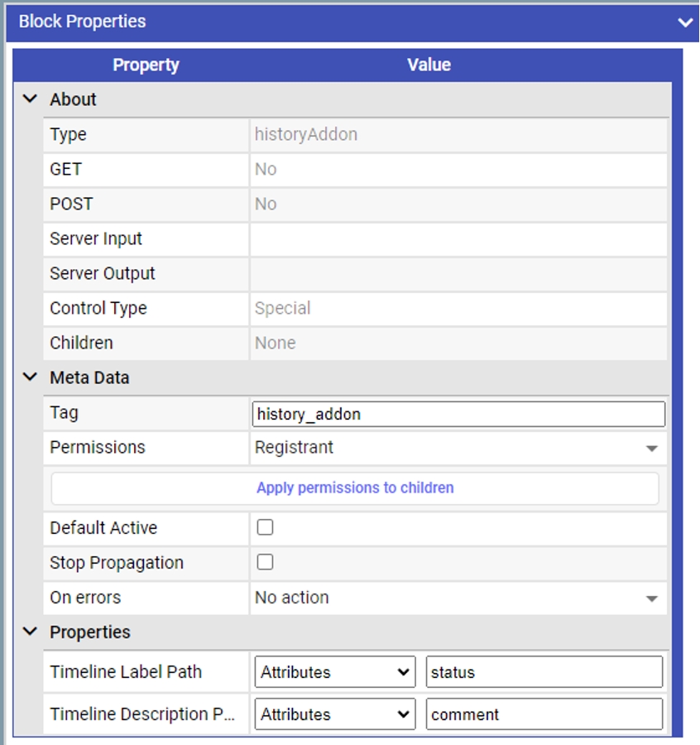Click the comment text field
Viewport: 700px width, 745px height.
[x=544, y=714]
